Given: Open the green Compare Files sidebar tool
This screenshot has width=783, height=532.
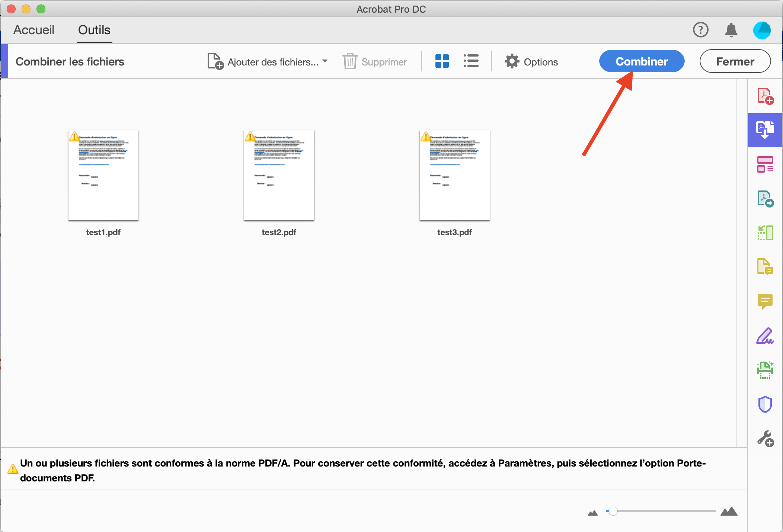Looking at the screenshot, I should pyautogui.click(x=765, y=233).
